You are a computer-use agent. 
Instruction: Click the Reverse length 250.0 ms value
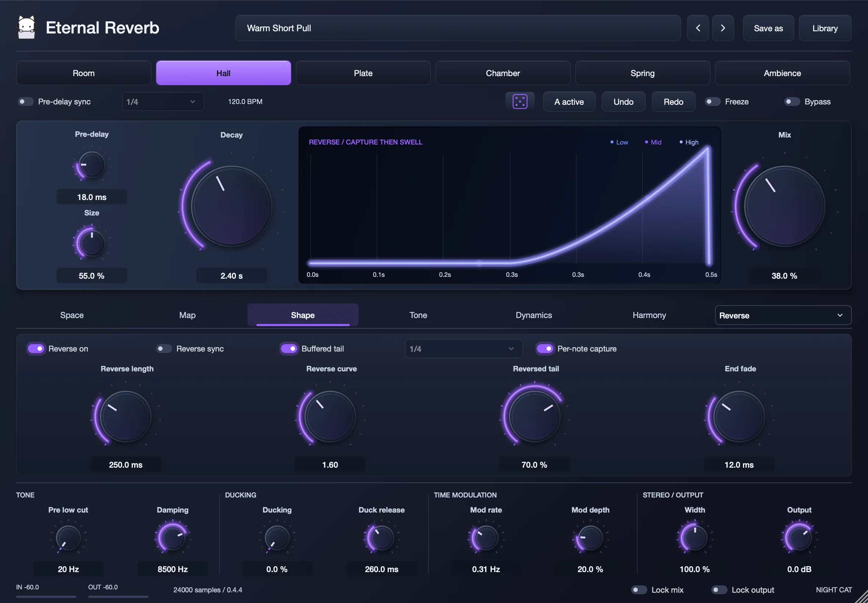click(126, 465)
